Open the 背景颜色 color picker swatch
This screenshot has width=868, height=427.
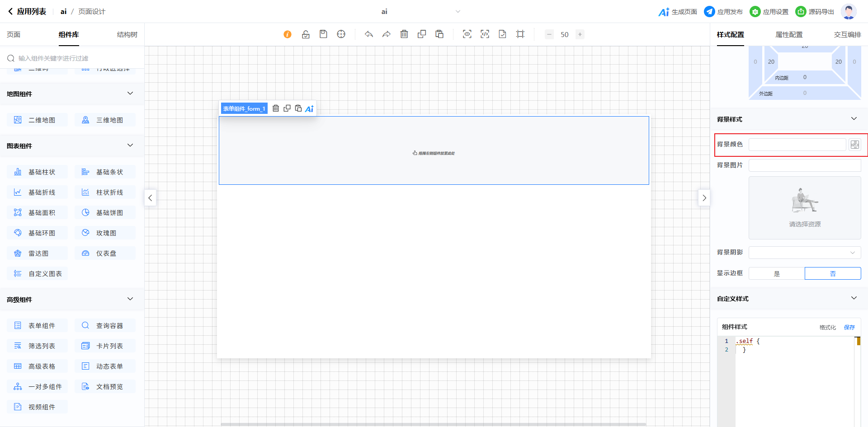pos(855,145)
